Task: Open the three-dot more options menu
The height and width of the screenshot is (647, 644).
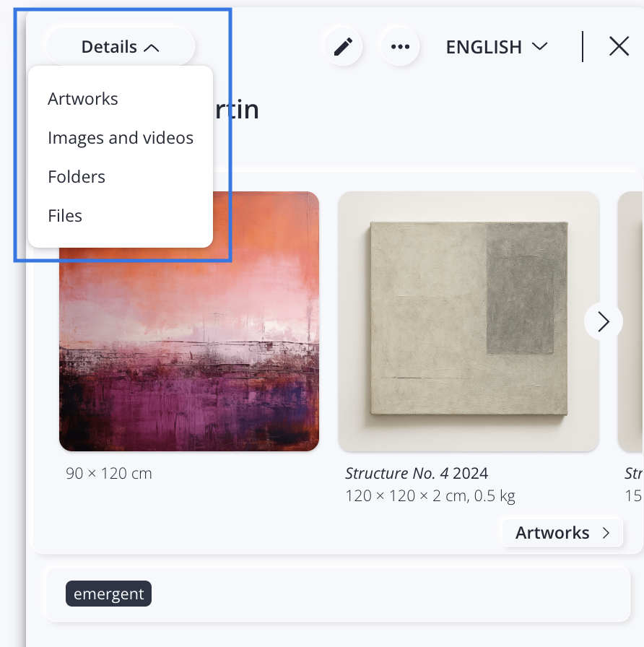Action: coord(400,47)
